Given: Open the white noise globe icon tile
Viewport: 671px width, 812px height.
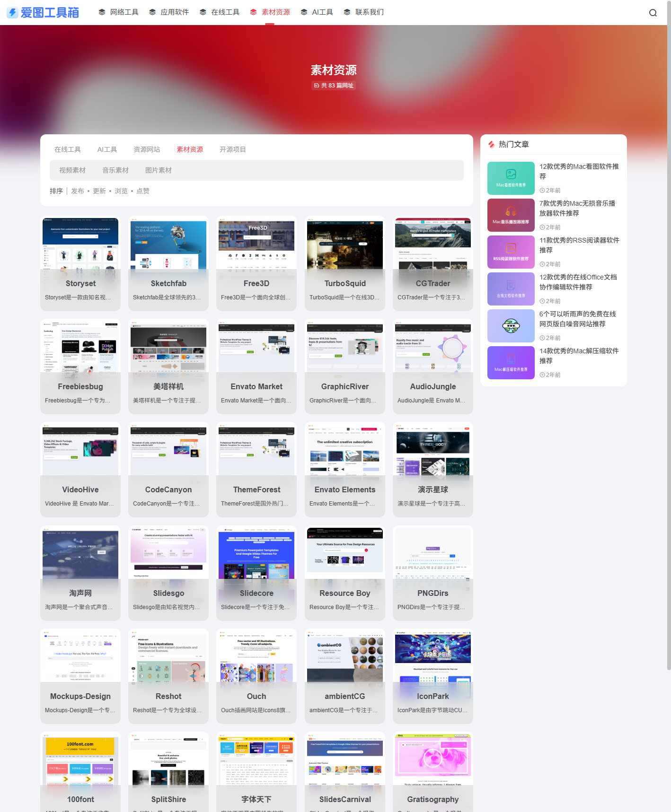Looking at the screenshot, I should tap(511, 326).
